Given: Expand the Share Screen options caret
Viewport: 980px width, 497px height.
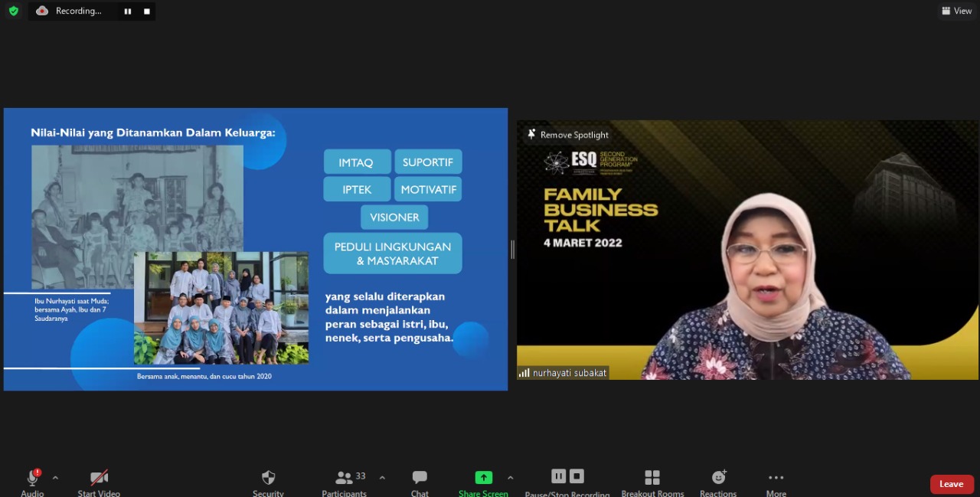Looking at the screenshot, I should [x=510, y=477].
